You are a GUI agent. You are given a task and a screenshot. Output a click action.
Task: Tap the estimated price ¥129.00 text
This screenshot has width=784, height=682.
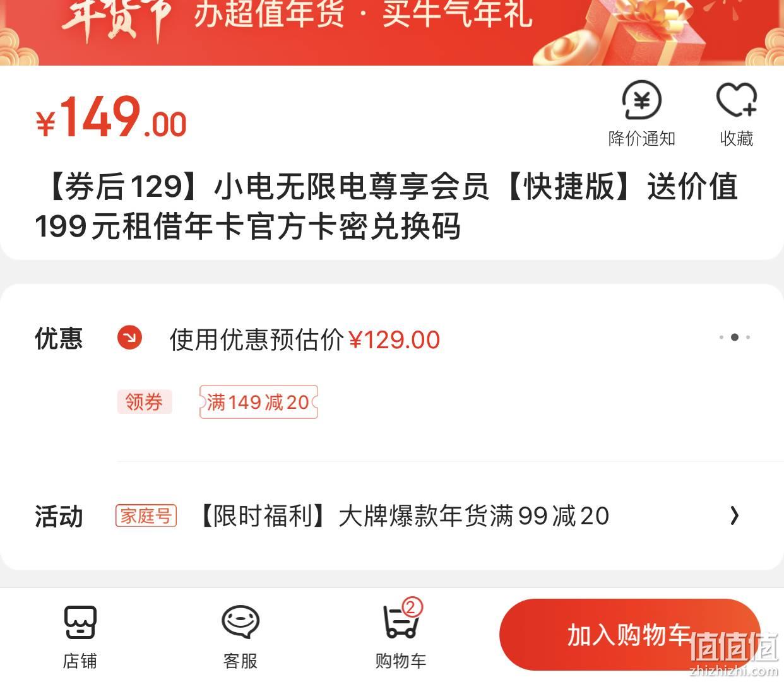[x=395, y=340]
